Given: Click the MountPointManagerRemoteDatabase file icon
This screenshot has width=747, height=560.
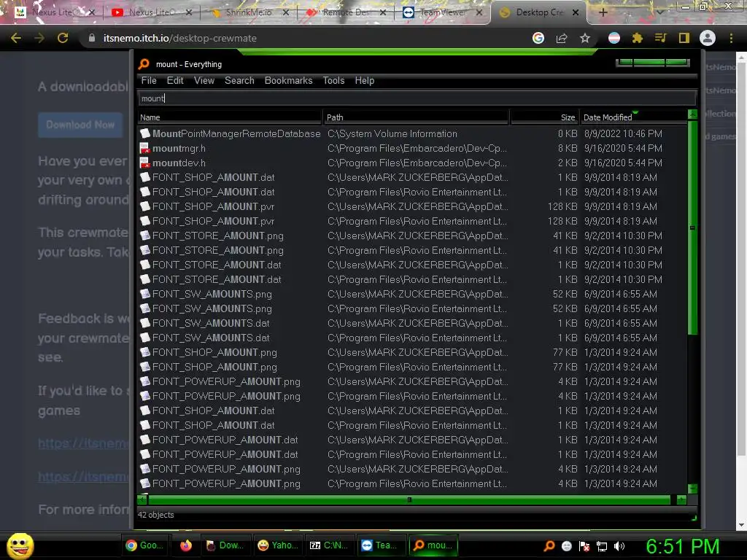Looking at the screenshot, I should [x=145, y=134].
